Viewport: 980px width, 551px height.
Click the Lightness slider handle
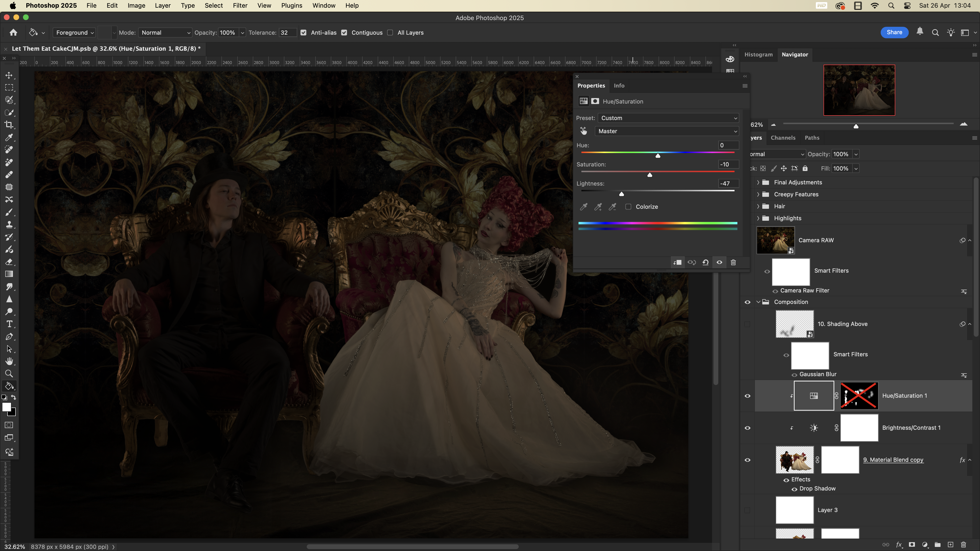tap(621, 194)
